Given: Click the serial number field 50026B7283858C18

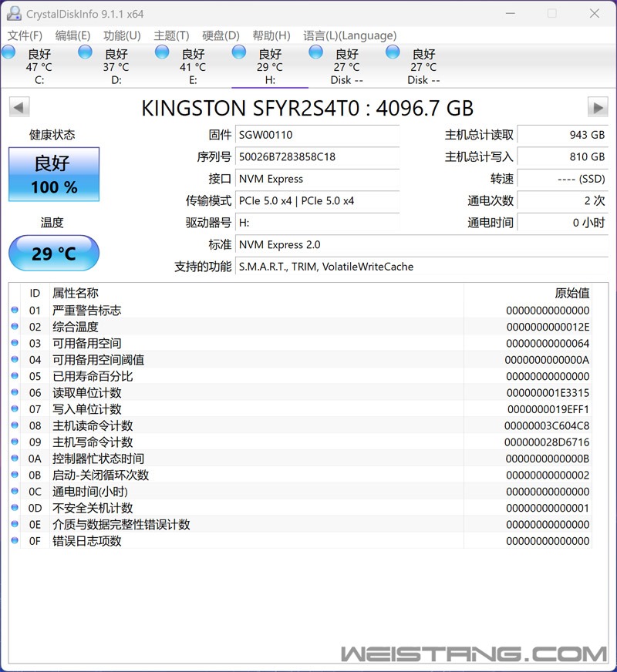Looking at the screenshot, I should pos(317,157).
